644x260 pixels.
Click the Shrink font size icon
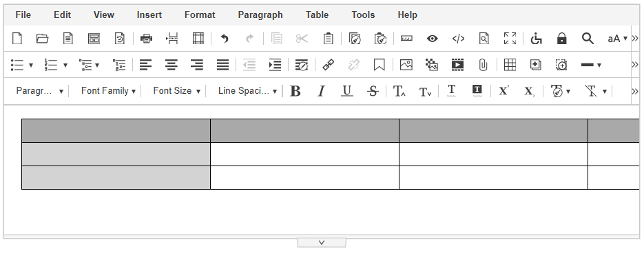(x=426, y=91)
